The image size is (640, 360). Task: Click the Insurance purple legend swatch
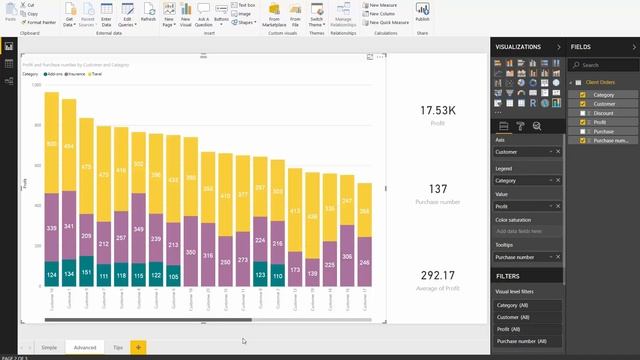tap(67, 74)
